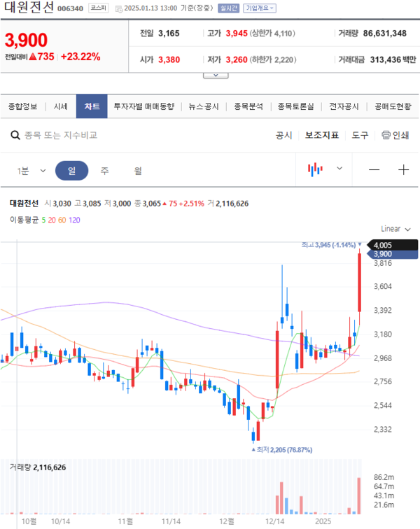Click the 거래대금 313,436 백만 value
This screenshot has width=420, height=529.
click(393, 59)
